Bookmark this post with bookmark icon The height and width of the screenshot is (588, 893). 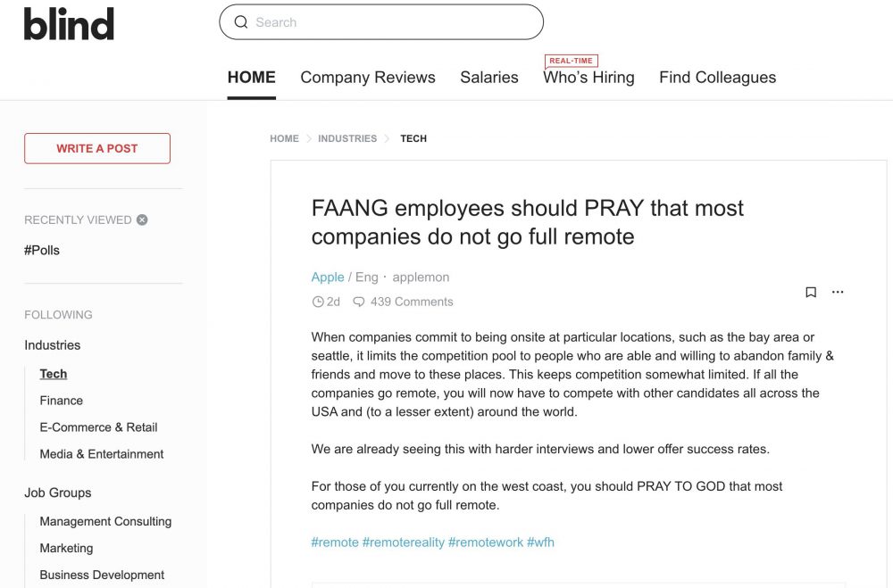click(x=811, y=292)
